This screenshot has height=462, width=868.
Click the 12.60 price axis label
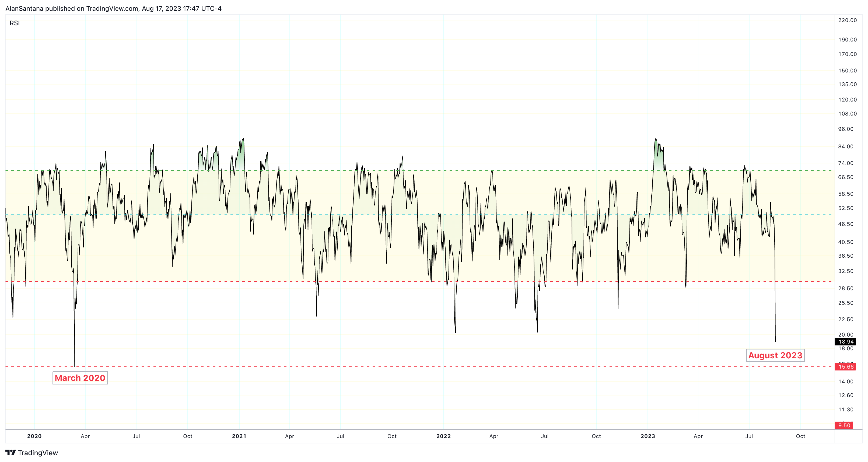click(x=846, y=395)
